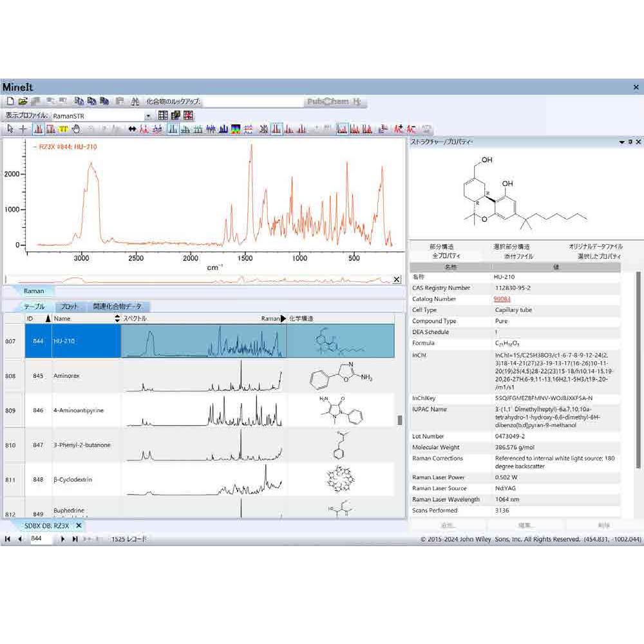Close the Structure/Properties panel
The image size is (644, 644).
click(638, 142)
